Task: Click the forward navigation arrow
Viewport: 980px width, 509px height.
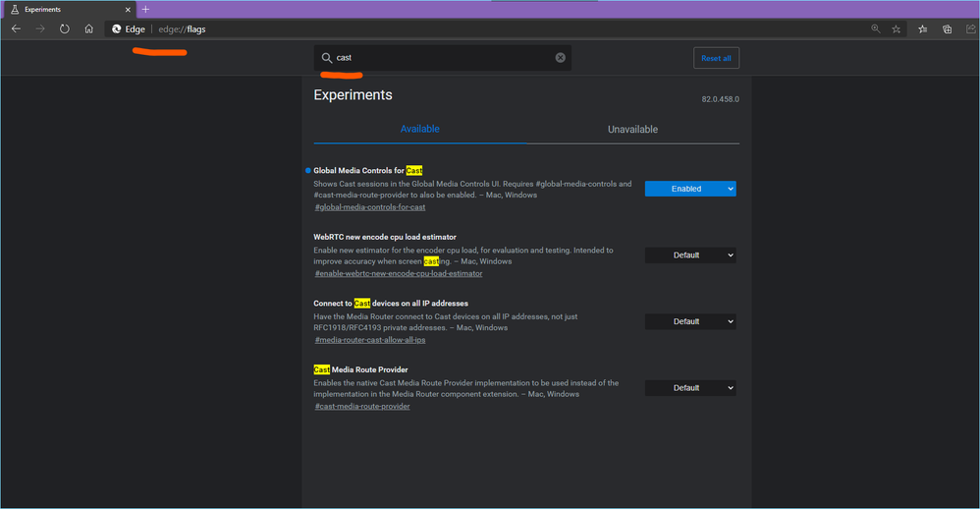Action: click(x=40, y=28)
